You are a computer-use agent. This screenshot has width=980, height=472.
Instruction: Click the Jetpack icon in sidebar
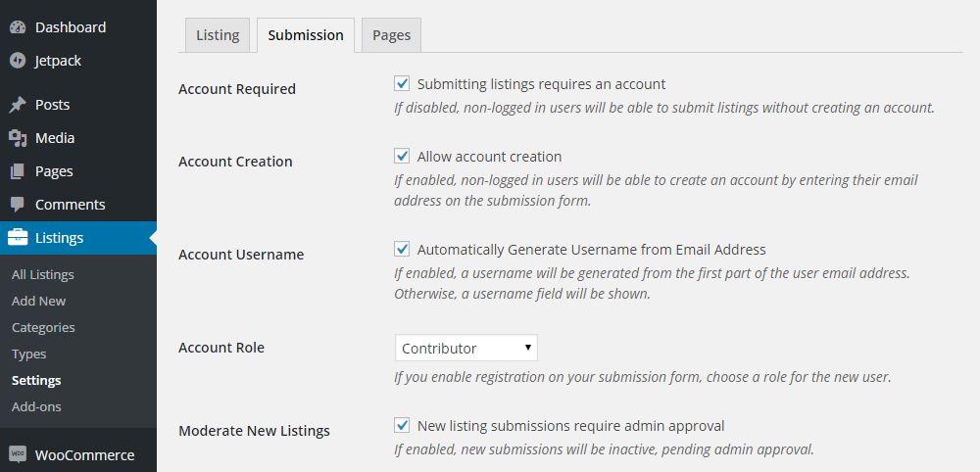[x=18, y=61]
